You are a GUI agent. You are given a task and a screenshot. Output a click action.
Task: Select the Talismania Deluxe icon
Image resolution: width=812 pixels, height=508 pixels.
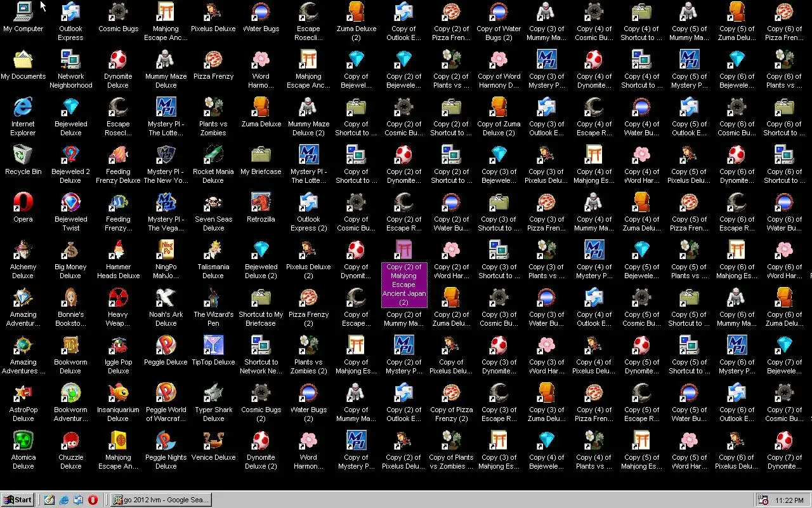tap(214, 260)
